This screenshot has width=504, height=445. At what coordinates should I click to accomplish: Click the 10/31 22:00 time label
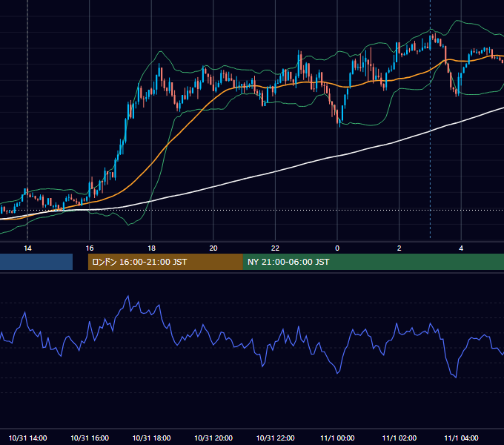point(276,438)
